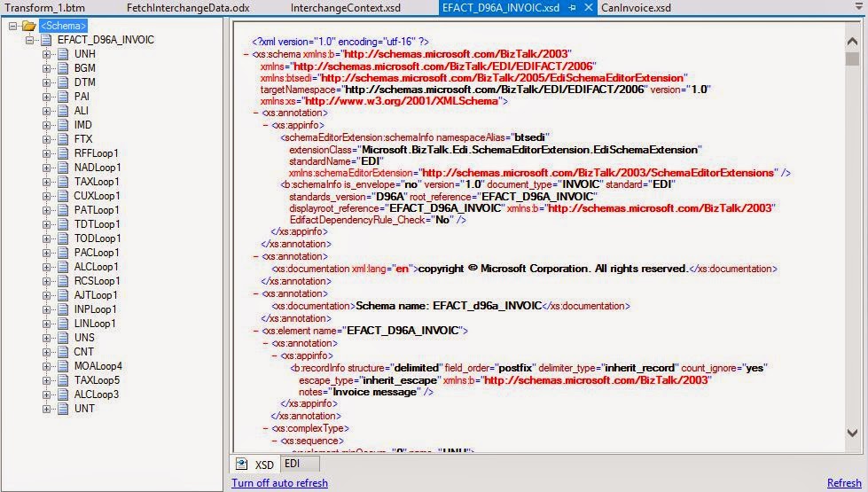
Task: Click the RFFLoop1 record icon
Action: click(x=63, y=153)
